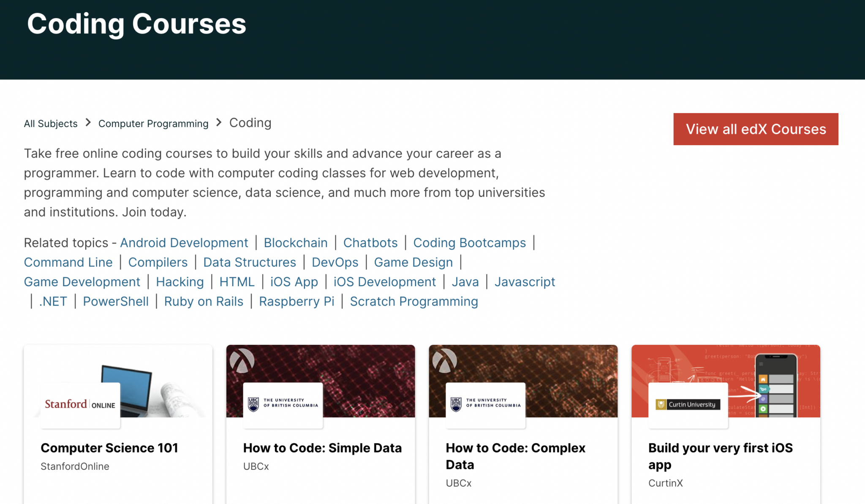This screenshot has width=865, height=504.
Task: Click the chevron after Computer Programming breadcrumb
Action: [x=219, y=123]
